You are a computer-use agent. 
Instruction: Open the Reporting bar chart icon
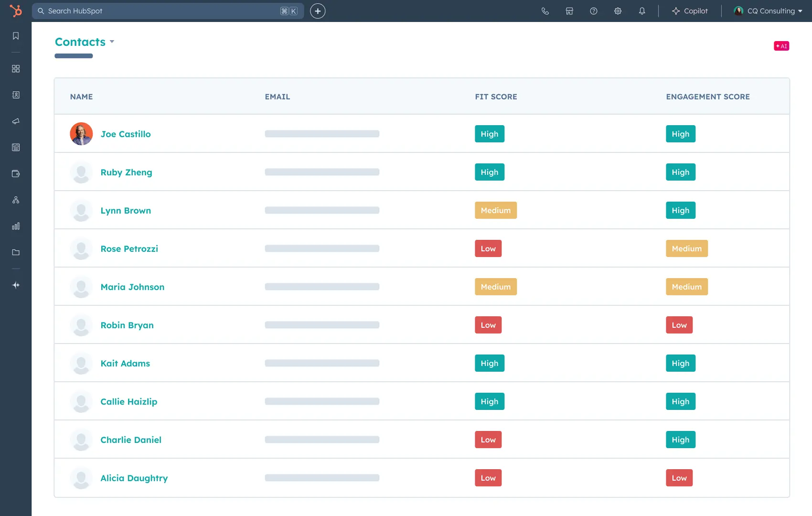pyautogui.click(x=16, y=226)
